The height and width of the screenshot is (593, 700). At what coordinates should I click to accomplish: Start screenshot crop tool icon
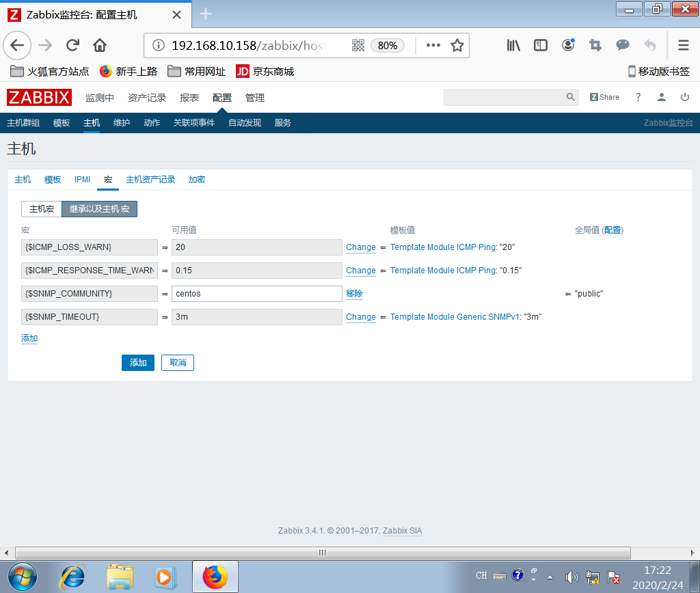[x=595, y=45]
